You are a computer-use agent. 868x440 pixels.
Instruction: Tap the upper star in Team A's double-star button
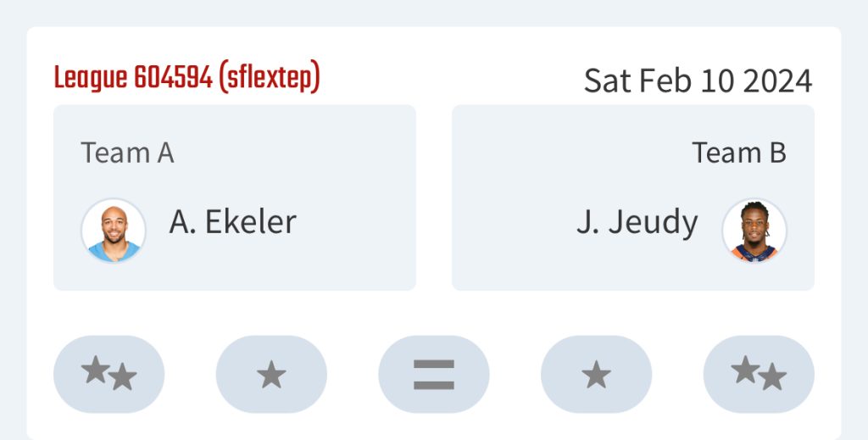[x=96, y=369]
